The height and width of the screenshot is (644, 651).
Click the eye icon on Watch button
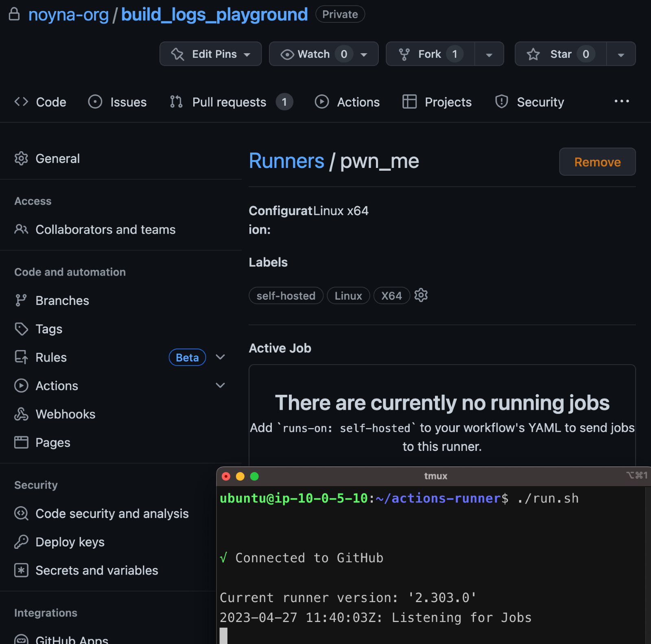click(x=287, y=54)
